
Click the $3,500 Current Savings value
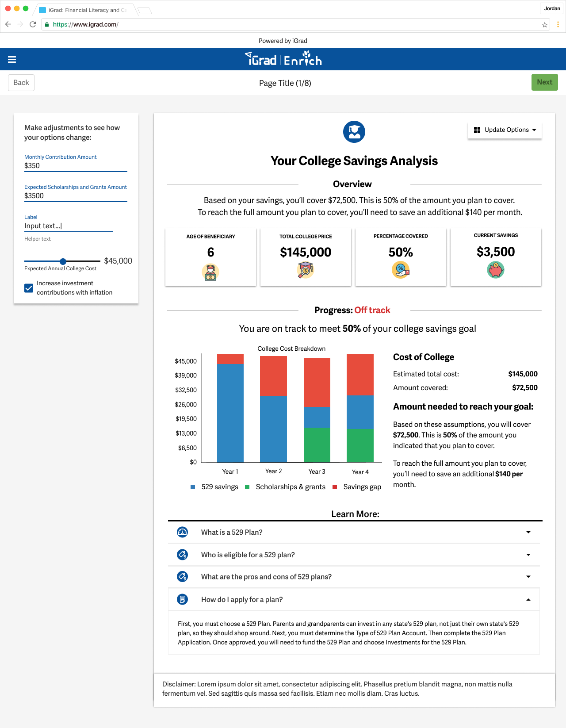(x=496, y=252)
